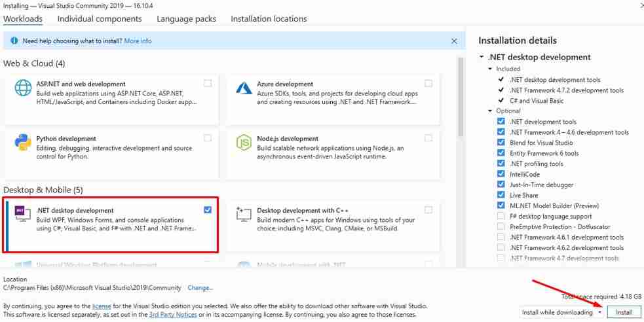Image resolution: width=644 pixels, height=322 pixels.
Task: Check the Python development workload box
Action: pyautogui.click(x=208, y=138)
